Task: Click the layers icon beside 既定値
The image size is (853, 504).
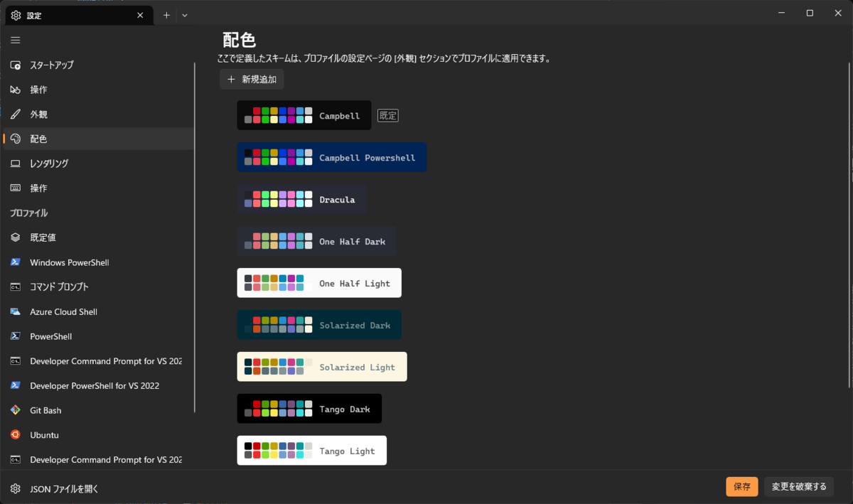Action: coord(16,237)
